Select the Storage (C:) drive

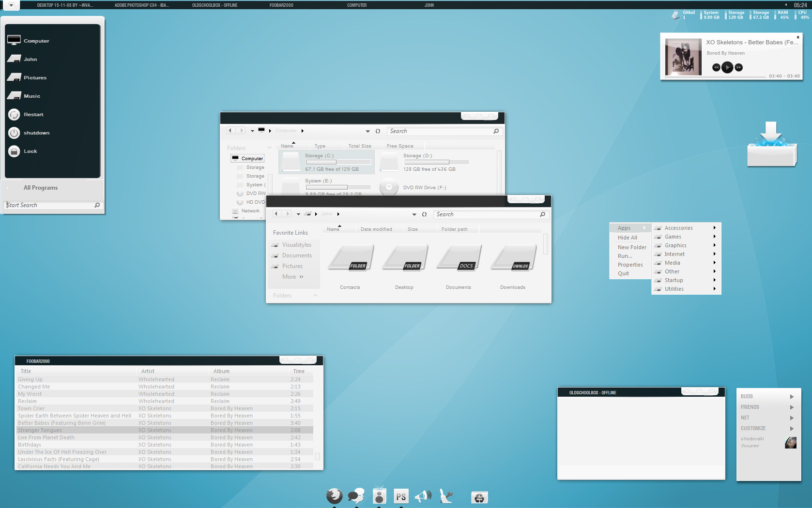(x=326, y=162)
